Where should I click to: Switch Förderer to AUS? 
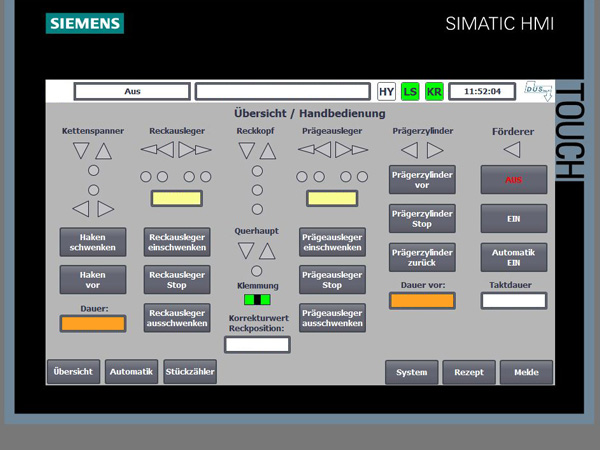point(513,180)
